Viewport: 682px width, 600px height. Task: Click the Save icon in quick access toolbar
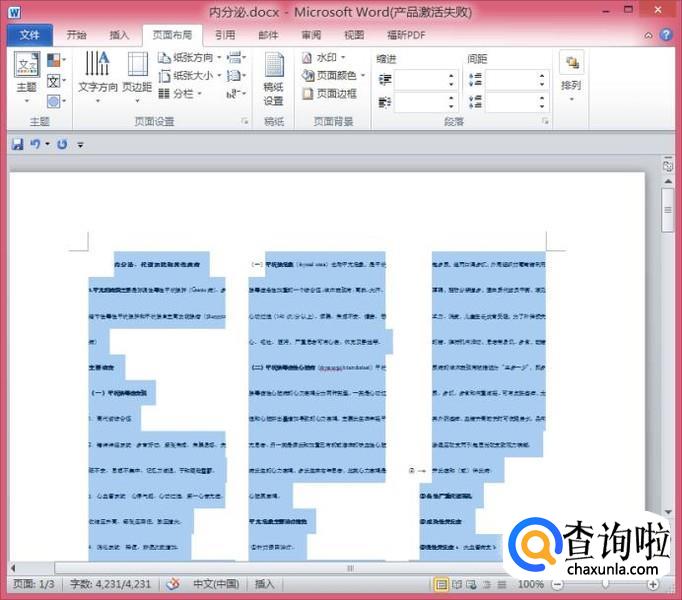pos(17,144)
